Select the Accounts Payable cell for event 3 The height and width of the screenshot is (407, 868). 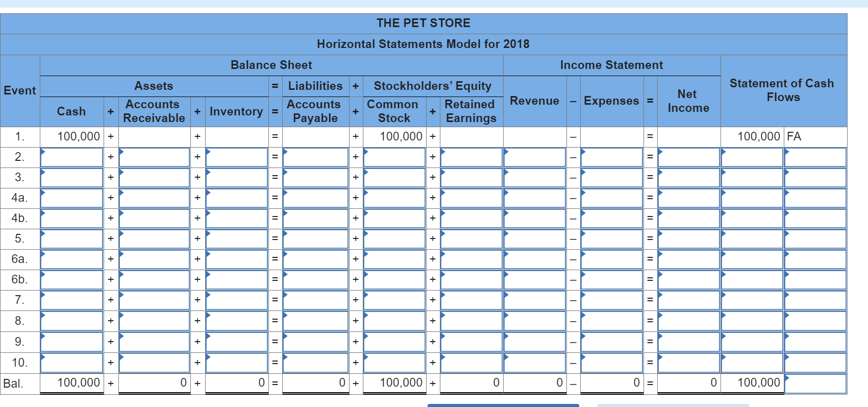[x=316, y=178]
